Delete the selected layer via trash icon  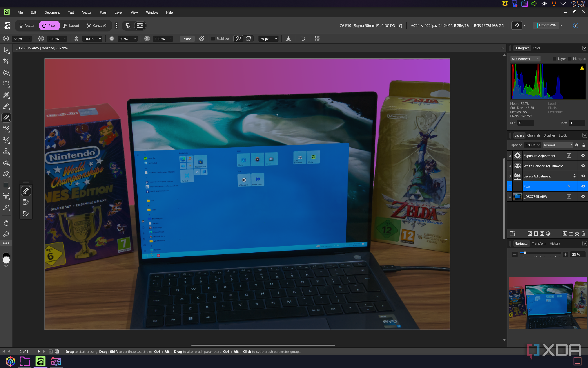point(583,234)
